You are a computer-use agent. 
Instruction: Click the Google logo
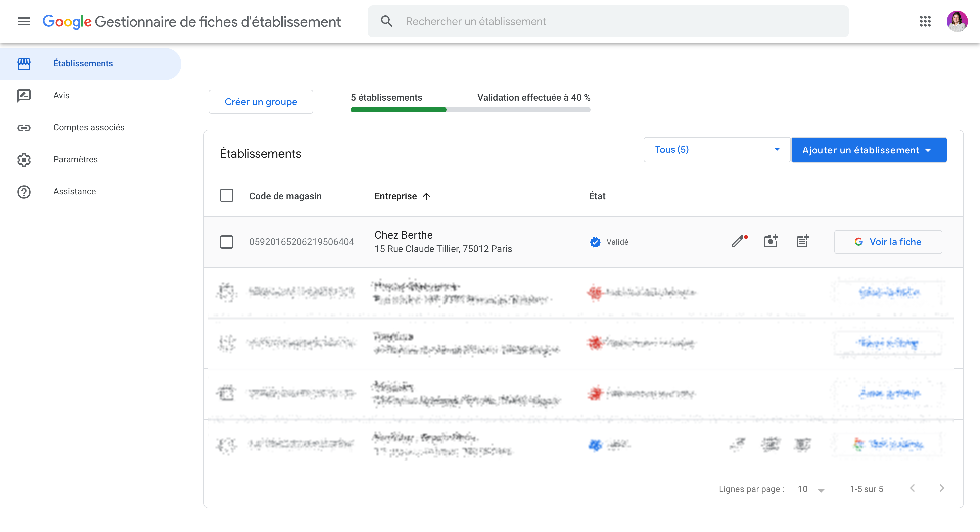coord(67,22)
